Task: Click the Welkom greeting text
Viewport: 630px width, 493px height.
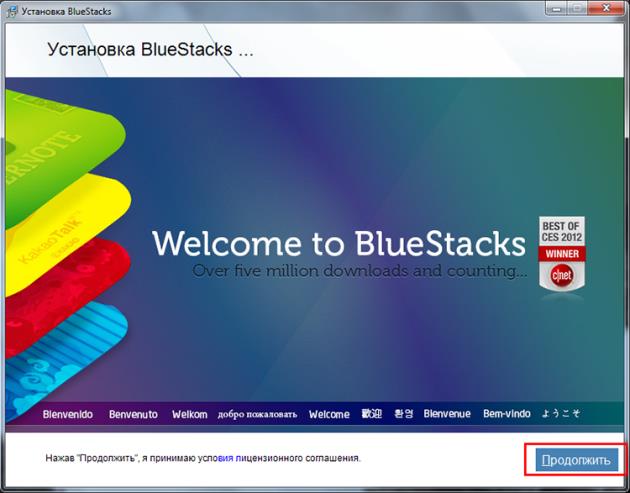Action: [190, 414]
